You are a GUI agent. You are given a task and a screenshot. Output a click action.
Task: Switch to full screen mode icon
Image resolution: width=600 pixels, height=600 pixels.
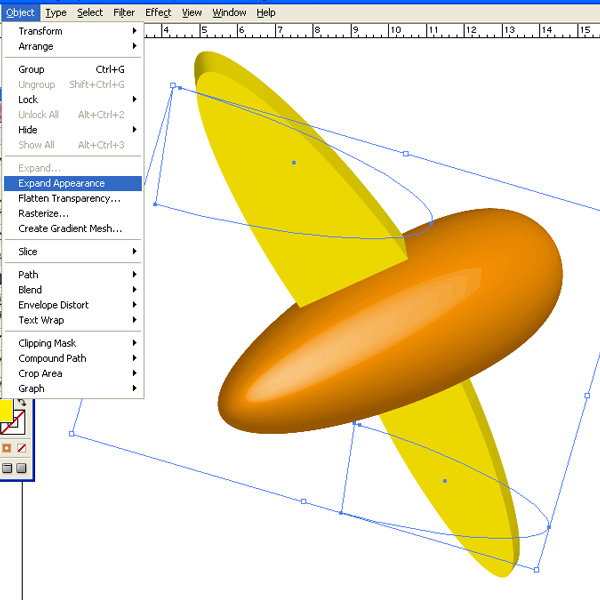[21, 468]
